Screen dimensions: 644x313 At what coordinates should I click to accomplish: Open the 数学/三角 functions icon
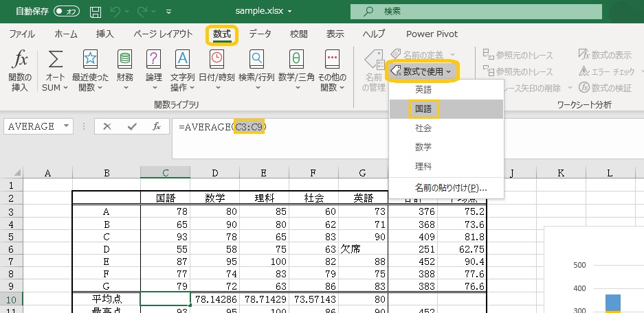(x=296, y=59)
